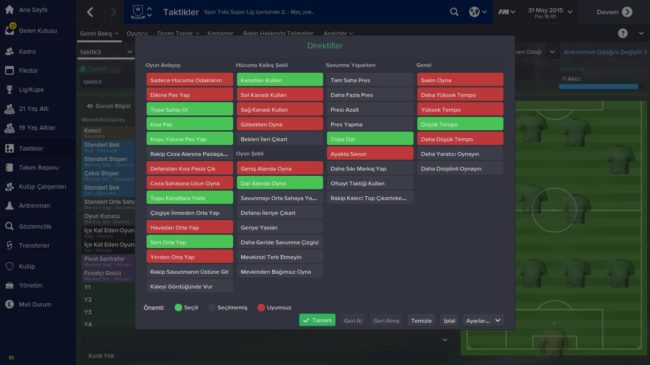Open the help question mark icon
This screenshot has width=650, height=365.
click(x=622, y=33)
